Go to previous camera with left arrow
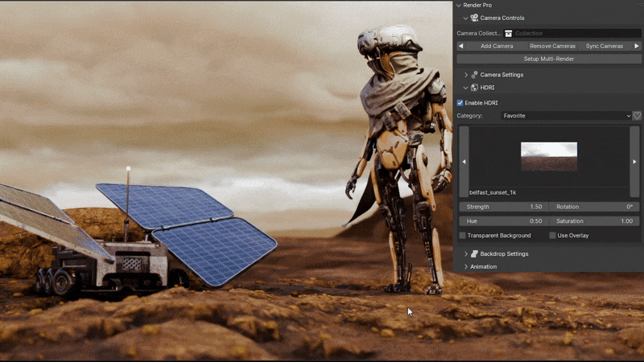644x362 pixels. [x=460, y=46]
